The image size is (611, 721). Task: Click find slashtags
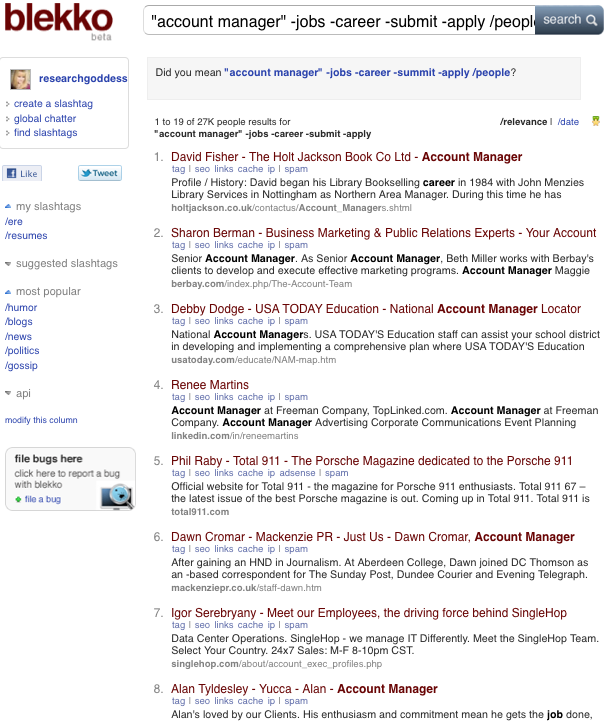[x=46, y=132]
